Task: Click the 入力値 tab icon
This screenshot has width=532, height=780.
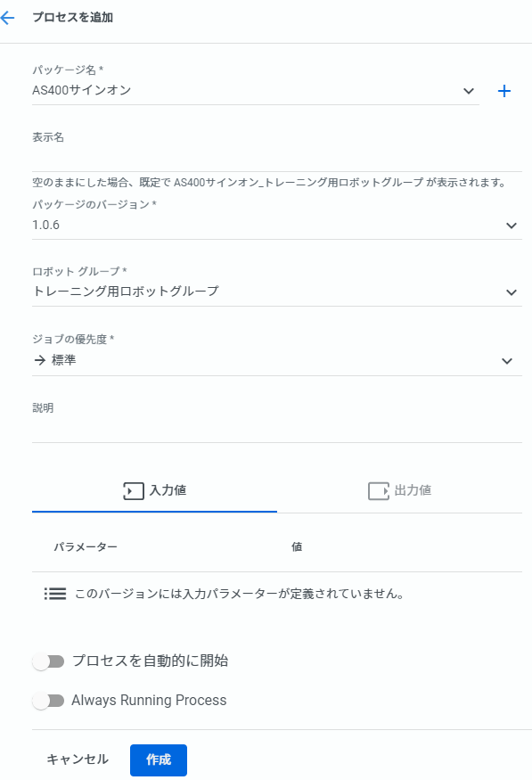Action: [x=131, y=489]
